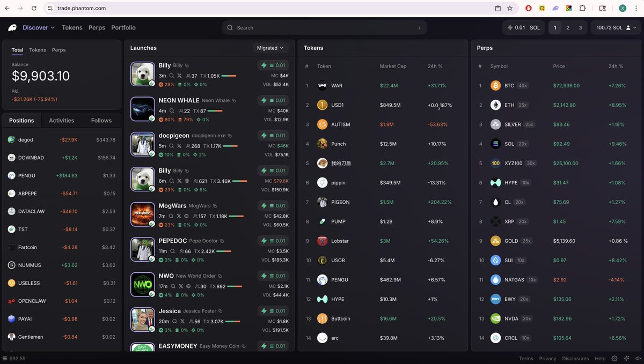The width and height of the screenshot is (644, 364).
Task: Show the Follows tab
Action: coord(101,121)
